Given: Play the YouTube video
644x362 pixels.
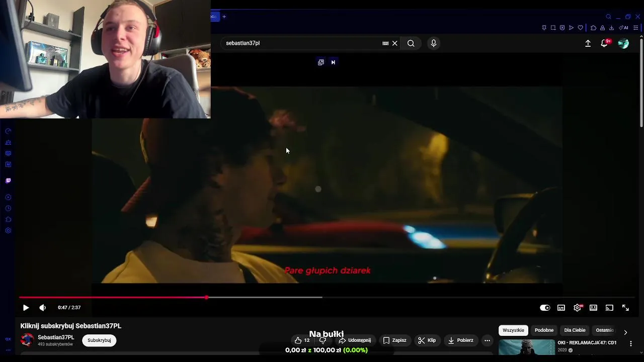Looking at the screenshot, I should tap(26, 308).
